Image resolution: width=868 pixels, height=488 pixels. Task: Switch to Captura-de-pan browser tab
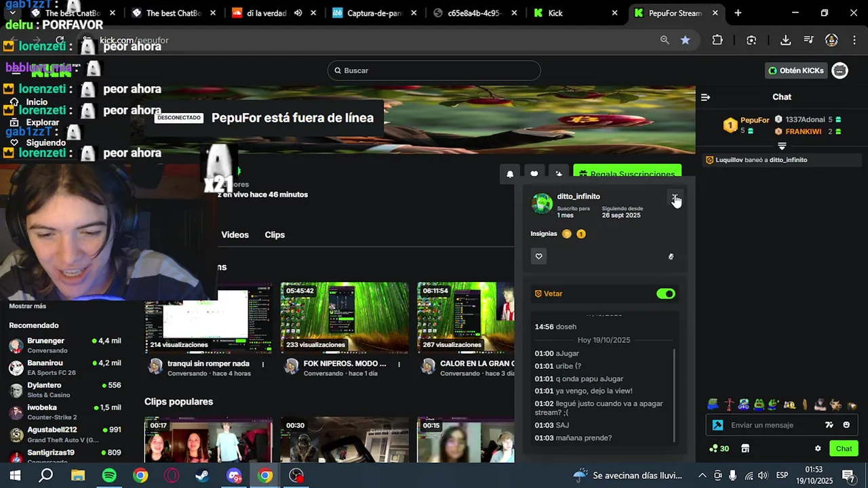(x=374, y=13)
